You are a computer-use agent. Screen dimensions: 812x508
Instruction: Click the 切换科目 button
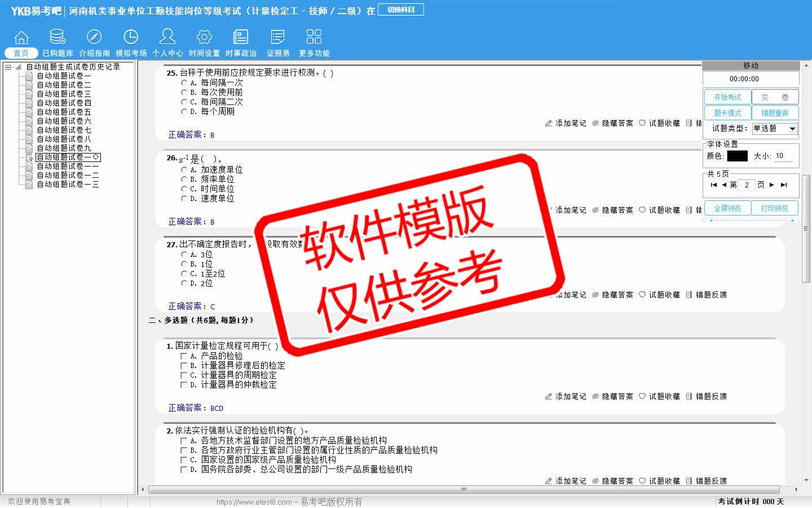[401, 10]
